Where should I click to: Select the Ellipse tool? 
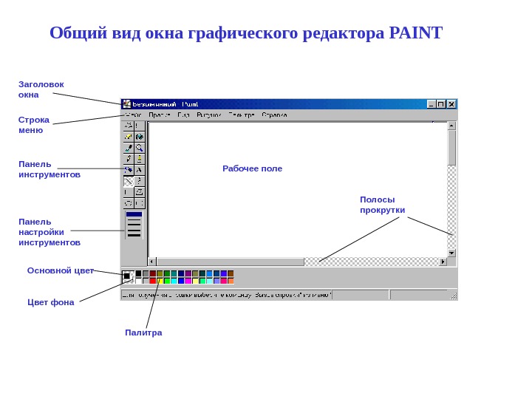coord(129,203)
